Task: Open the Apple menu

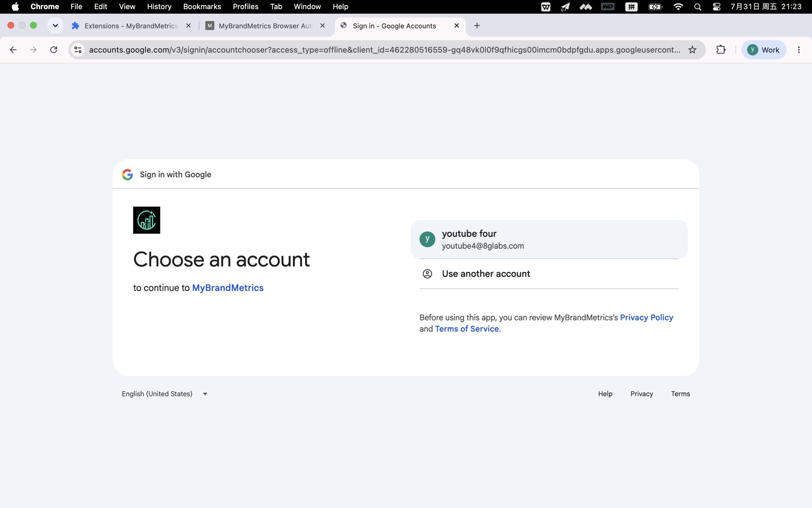Action: [15, 7]
